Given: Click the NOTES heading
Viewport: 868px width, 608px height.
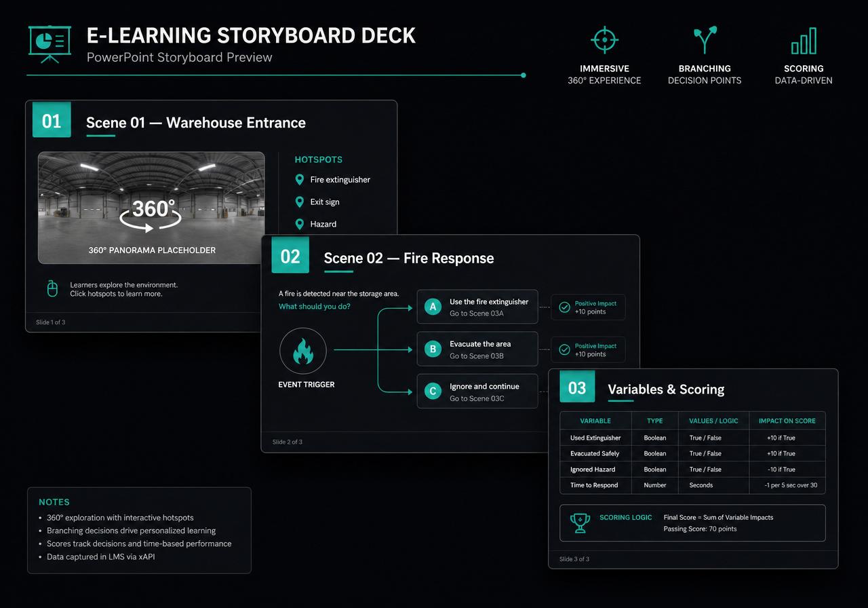Looking at the screenshot, I should (54, 502).
